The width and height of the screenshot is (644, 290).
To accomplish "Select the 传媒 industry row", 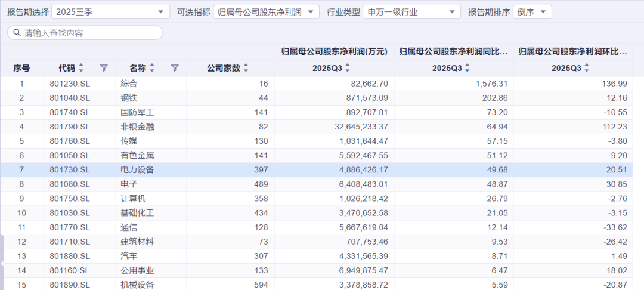I will point(316,141).
